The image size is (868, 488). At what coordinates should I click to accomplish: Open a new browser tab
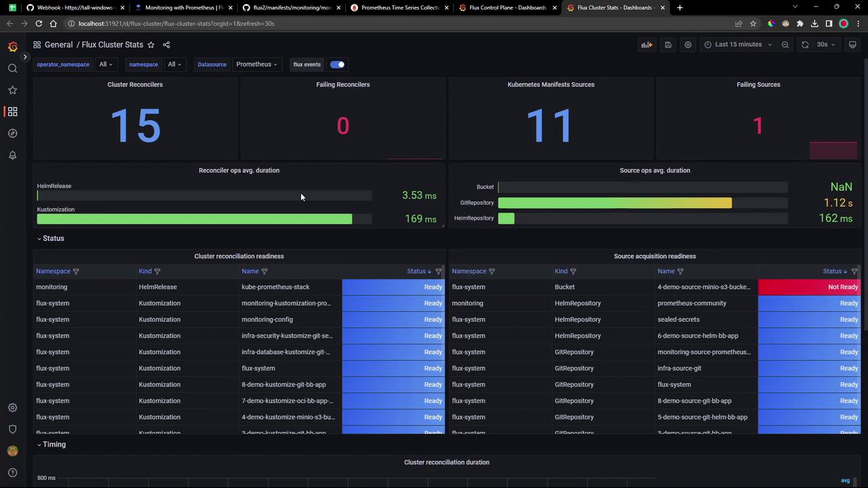[679, 7]
